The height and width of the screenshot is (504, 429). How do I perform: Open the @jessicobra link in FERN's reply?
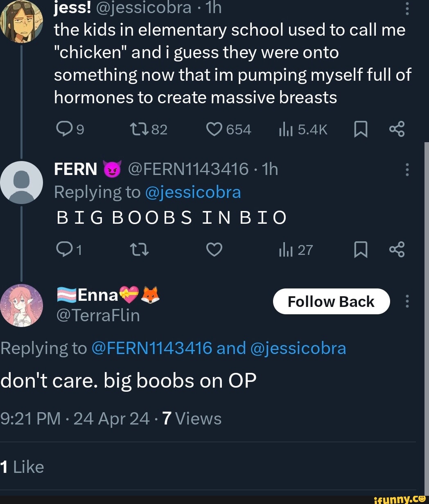(193, 192)
